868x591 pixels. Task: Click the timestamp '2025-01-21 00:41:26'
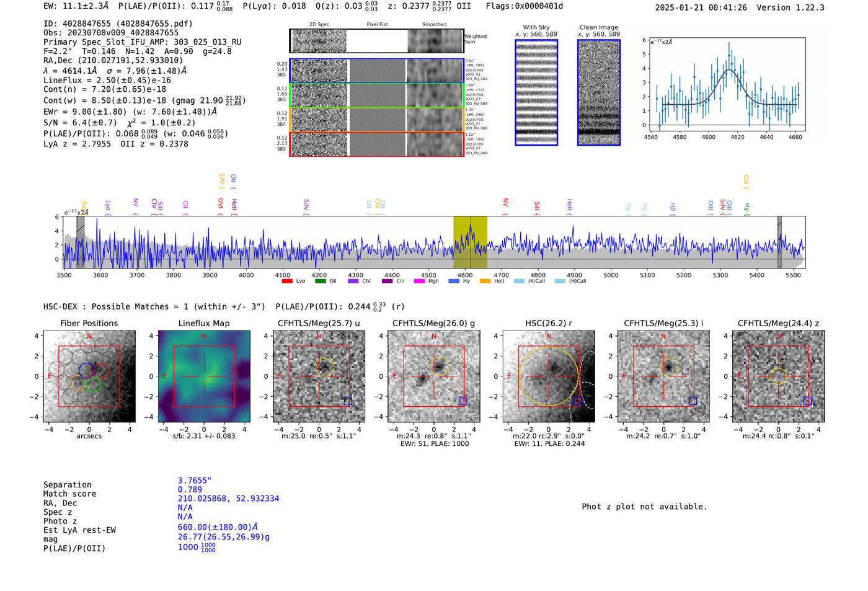tap(701, 7)
